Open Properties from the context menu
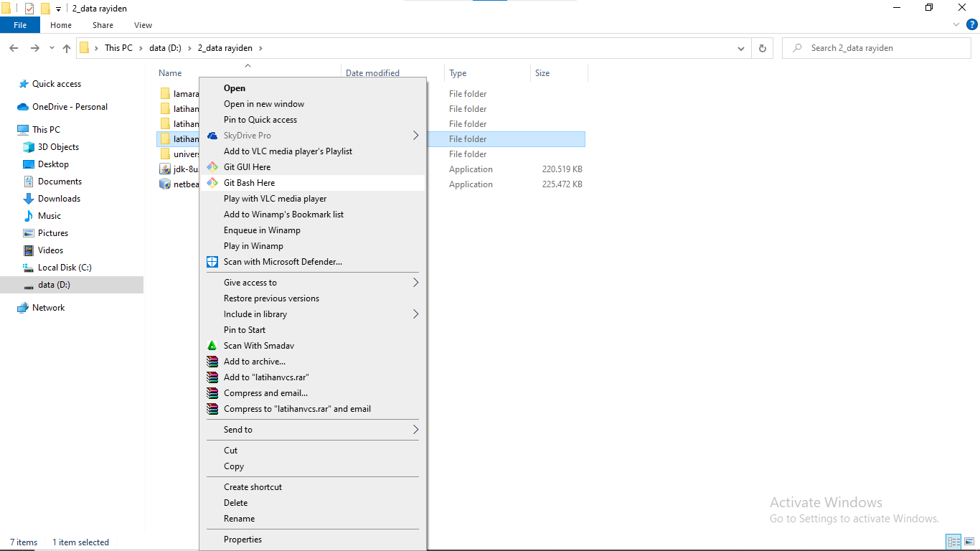This screenshot has height=551, width=980. 242,540
